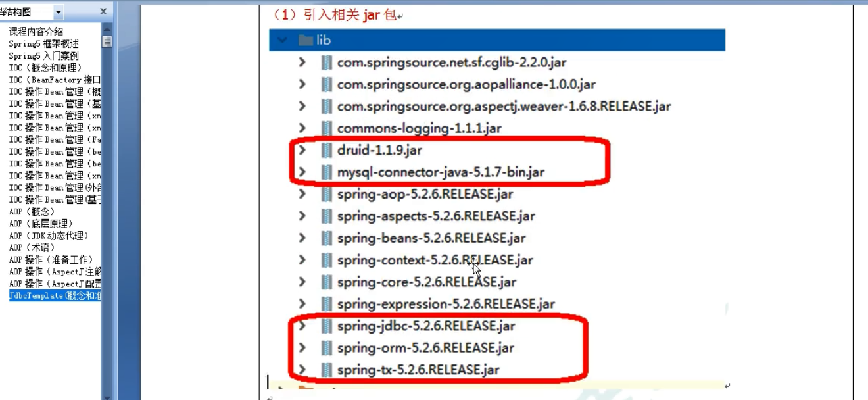Jump to heading IOC 操作 Bean 管理（Fa
The image size is (868, 400).
click(x=55, y=139)
